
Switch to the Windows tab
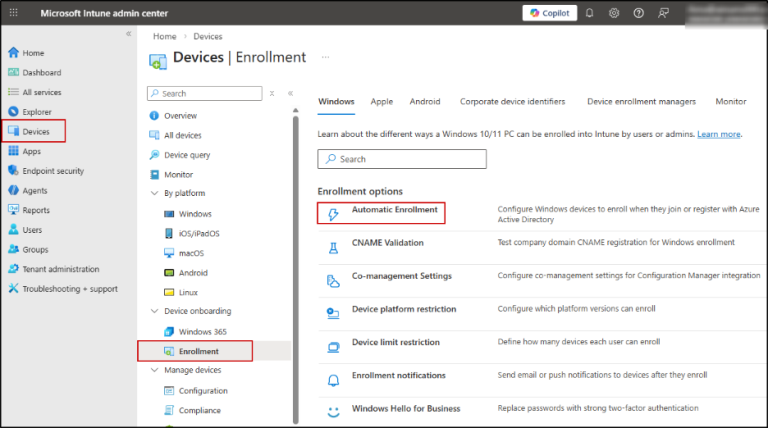(336, 101)
